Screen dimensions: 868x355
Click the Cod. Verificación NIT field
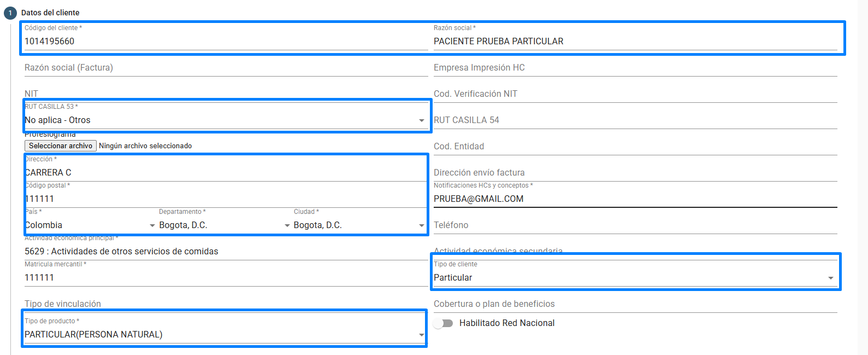(634, 94)
